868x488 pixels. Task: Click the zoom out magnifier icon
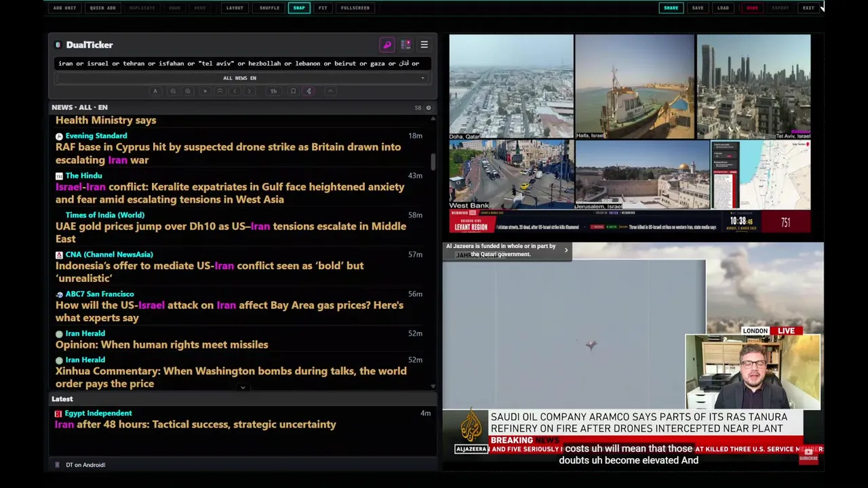(x=173, y=91)
